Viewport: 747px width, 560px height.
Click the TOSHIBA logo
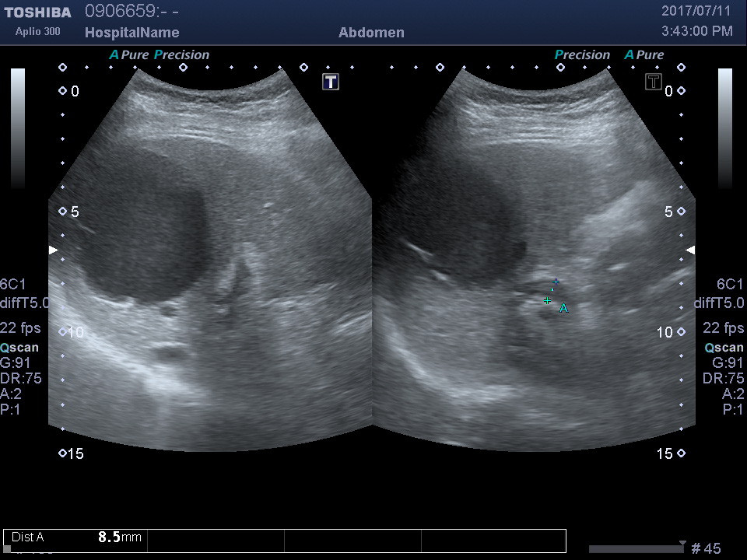click(x=37, y=12)
